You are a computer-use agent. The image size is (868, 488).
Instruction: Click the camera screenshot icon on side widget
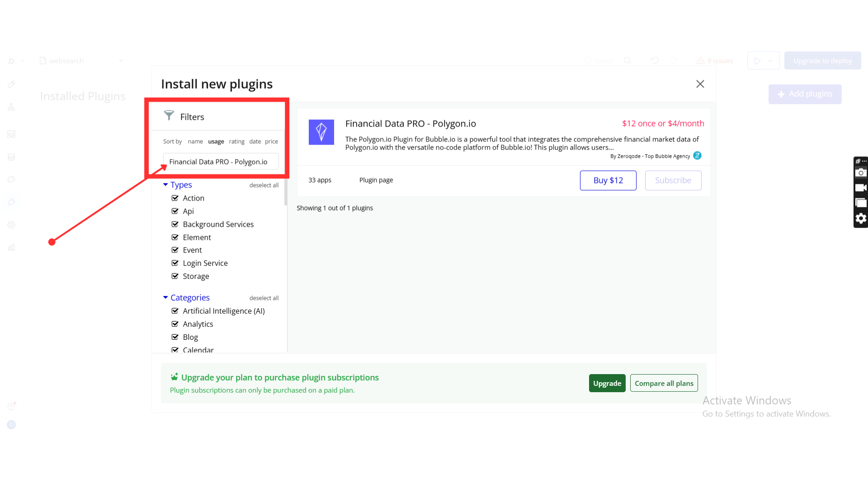click(x=861, y=173)
